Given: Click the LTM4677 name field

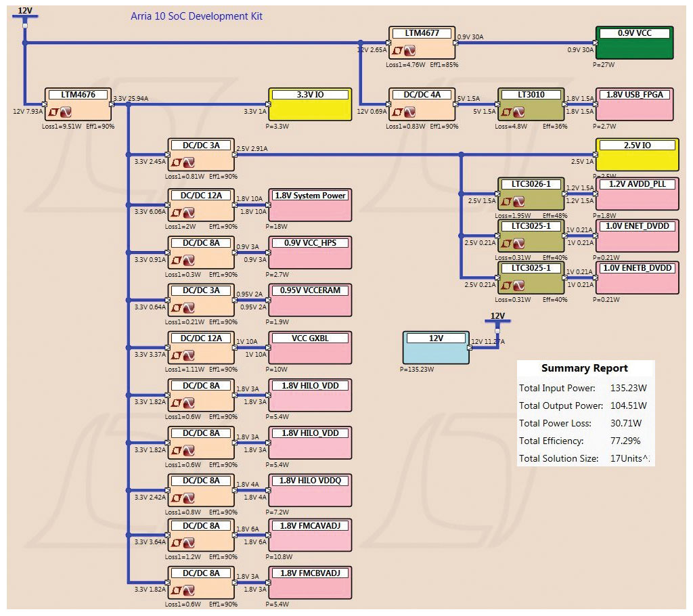Looking at the screenshot, I should click(422, 33).
